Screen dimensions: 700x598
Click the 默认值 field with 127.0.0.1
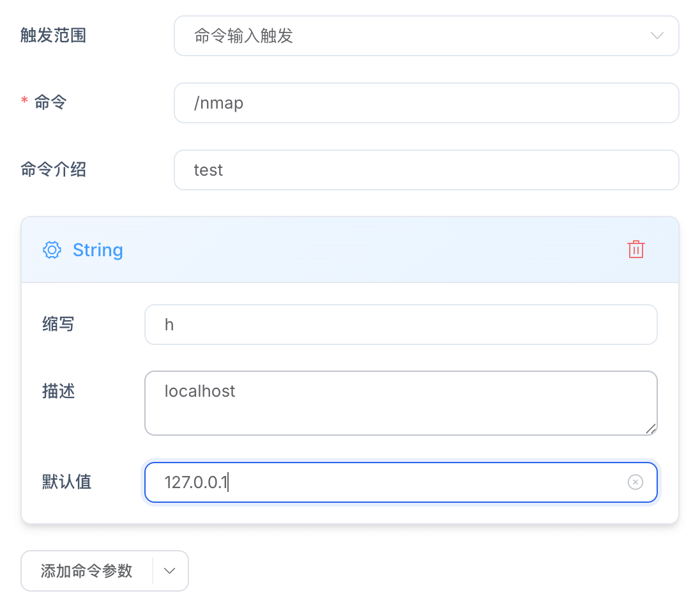(383, 482)
